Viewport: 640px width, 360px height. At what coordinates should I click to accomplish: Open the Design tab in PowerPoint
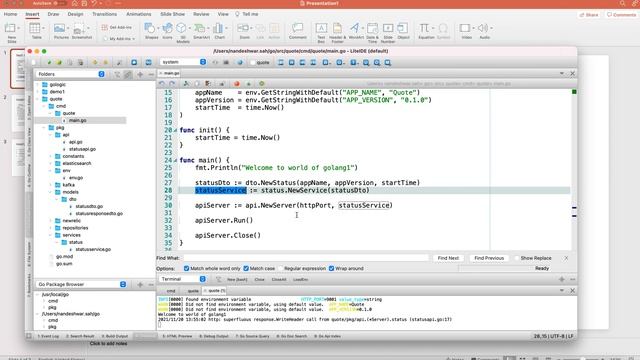(76, 14)
